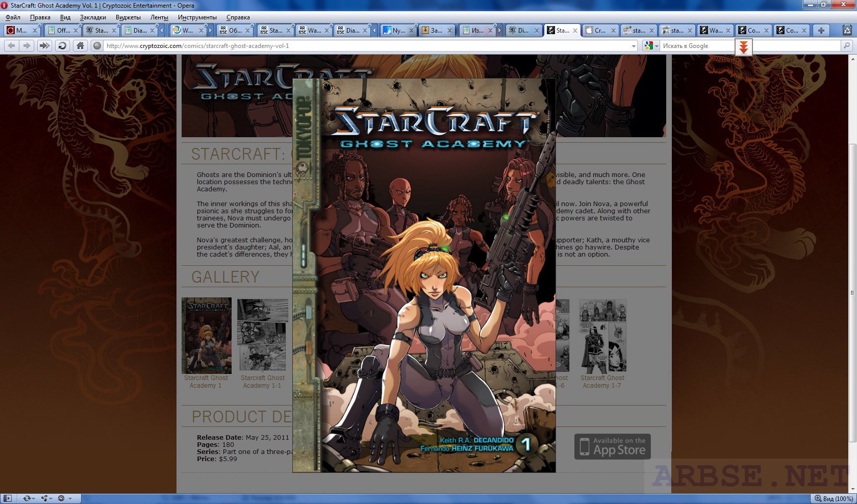Click the enlarged Ghost Academy cover image
The width and height of the screenshot is (857, 504).
424,275
